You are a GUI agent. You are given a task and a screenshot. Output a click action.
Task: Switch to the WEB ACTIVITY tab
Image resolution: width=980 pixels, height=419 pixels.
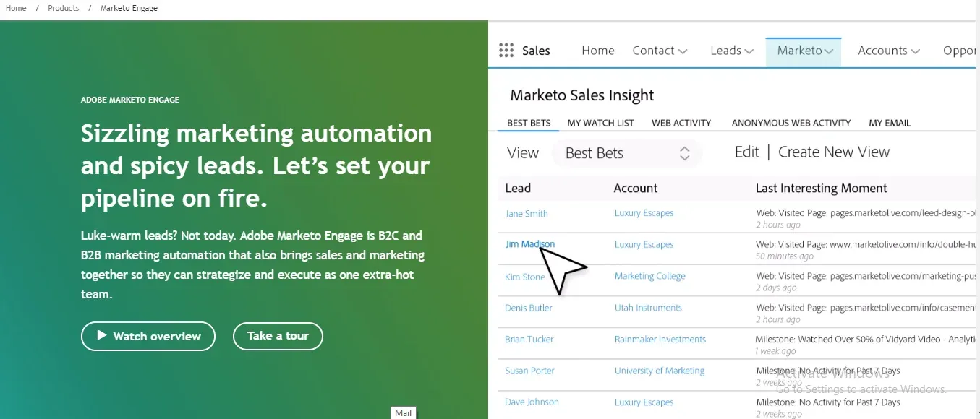(x=681, y=123)
